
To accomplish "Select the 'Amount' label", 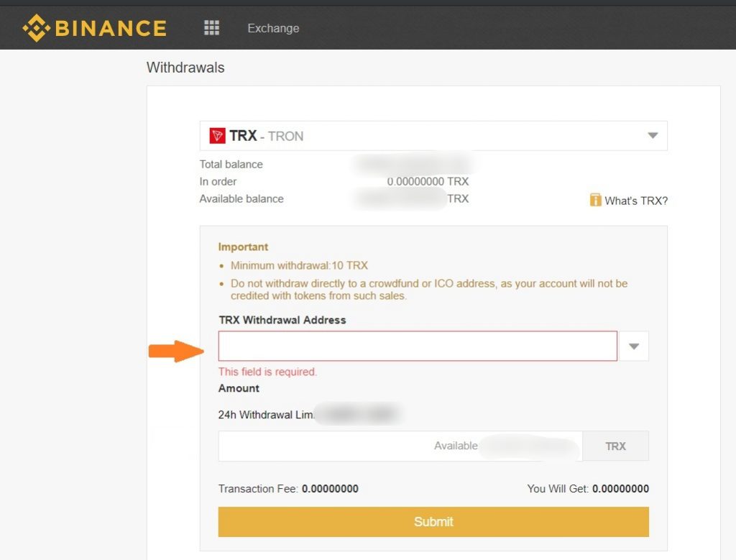I will coord(239,388).
